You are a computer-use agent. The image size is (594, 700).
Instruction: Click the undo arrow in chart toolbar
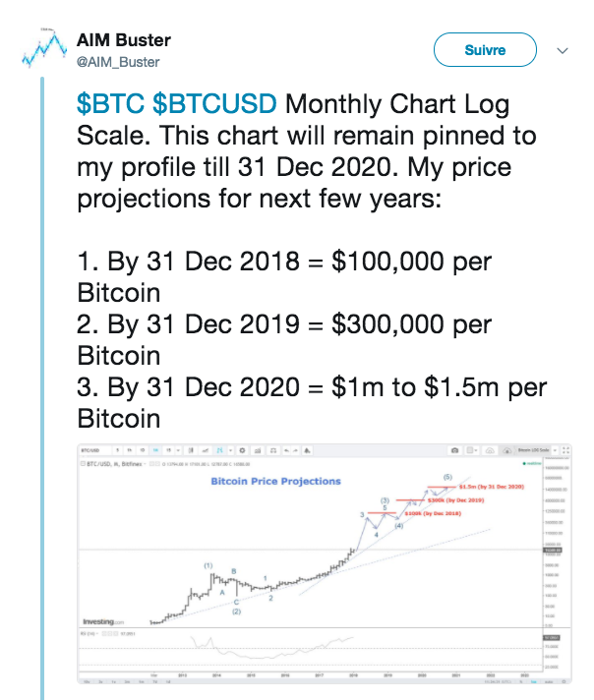(x=286, y=450)
